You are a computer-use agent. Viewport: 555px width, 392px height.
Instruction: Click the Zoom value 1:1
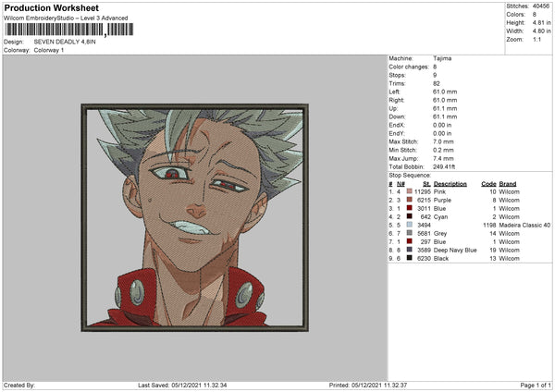point(536,39)
